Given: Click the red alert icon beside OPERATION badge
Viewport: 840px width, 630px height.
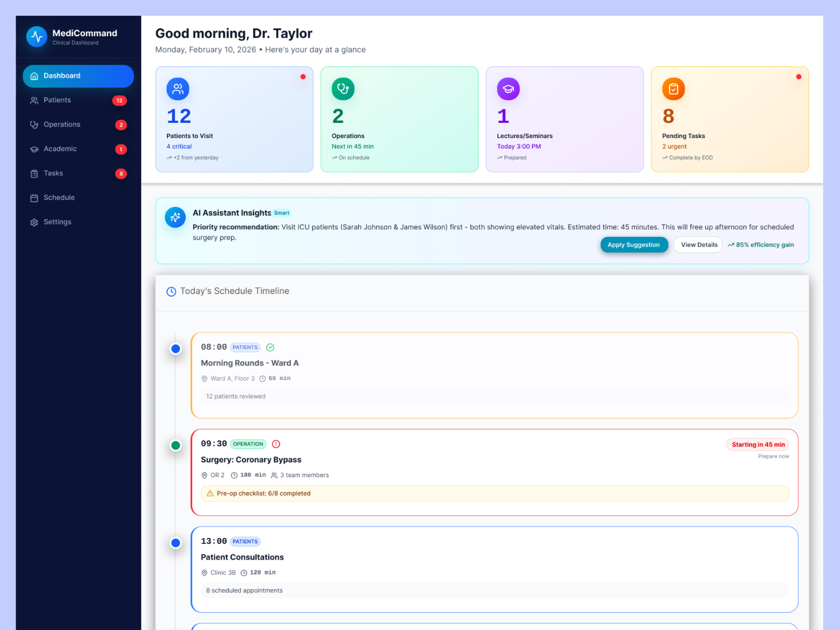Looking at the screenshot, I should 276,444.
